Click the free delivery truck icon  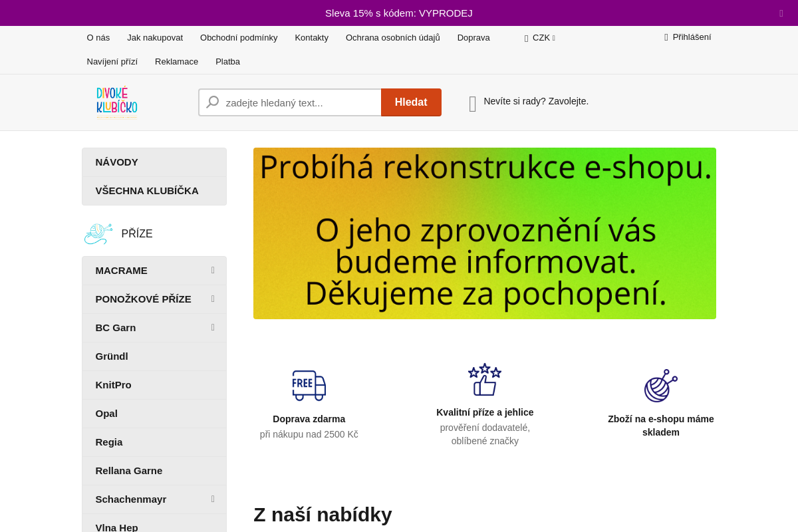click(309, 385)
